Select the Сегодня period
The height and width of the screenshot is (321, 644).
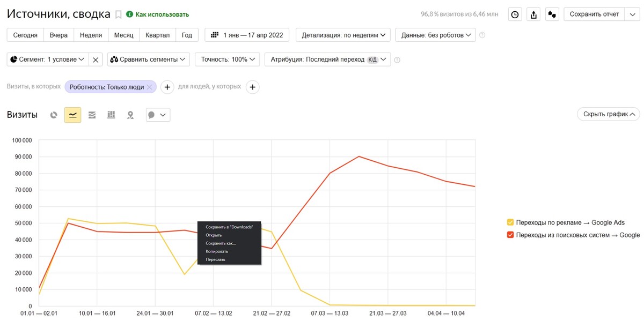point(25,35)
